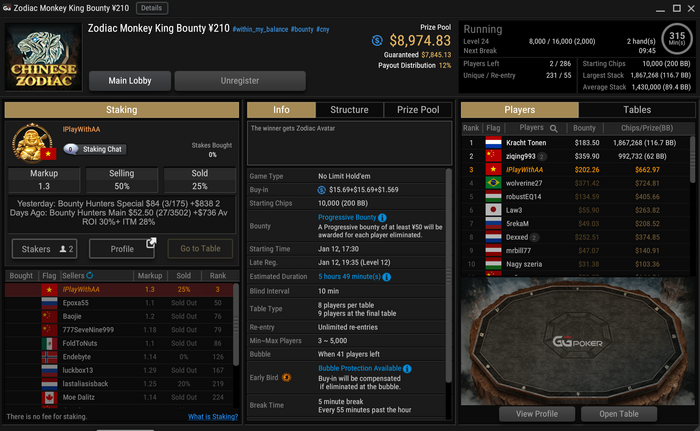The height and width of the screenshot is (431, 700).
Task: Open the staking Profile button
Action: (x=122, y=249)
